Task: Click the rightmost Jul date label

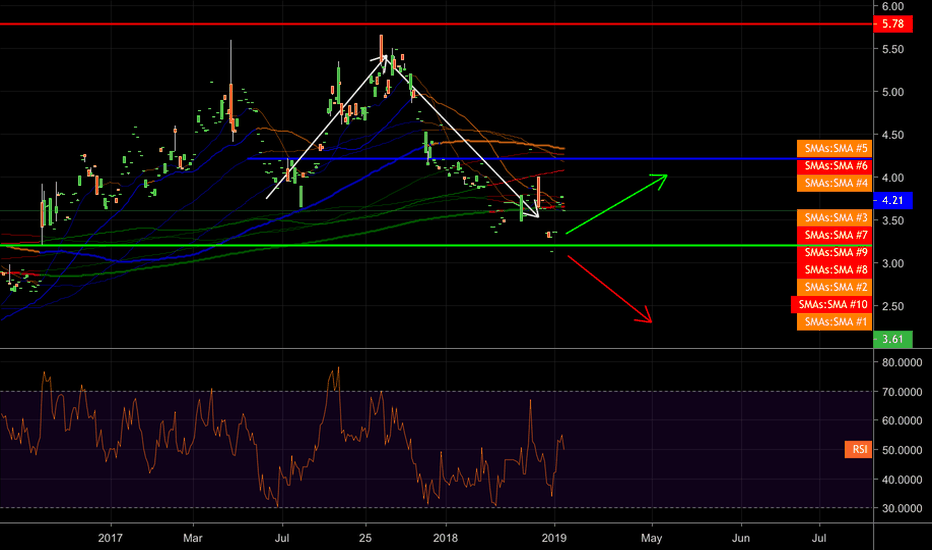Action: point(819,538)
